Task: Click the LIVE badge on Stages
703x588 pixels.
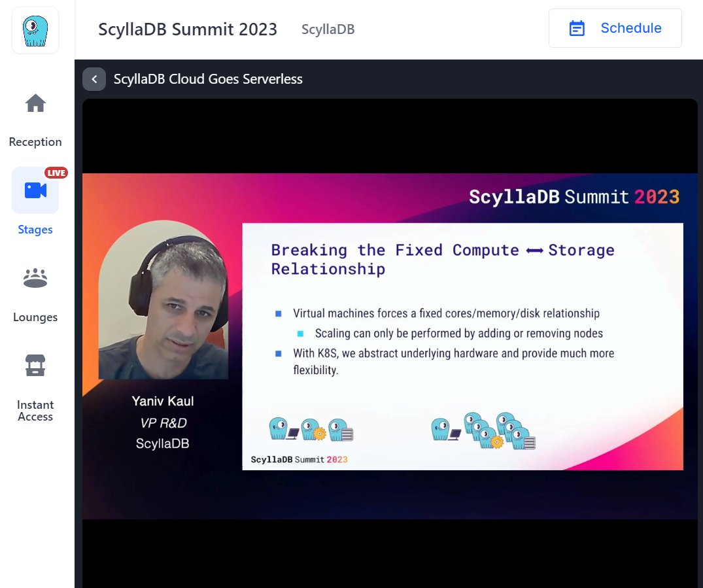Action: tap(56, 173)
